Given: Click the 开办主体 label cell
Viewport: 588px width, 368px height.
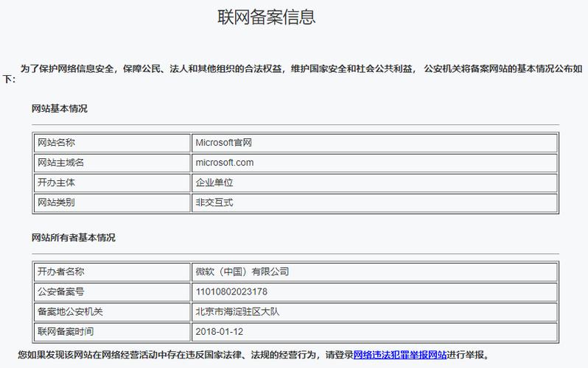Looking at the screenshot, I should (112, 183).
